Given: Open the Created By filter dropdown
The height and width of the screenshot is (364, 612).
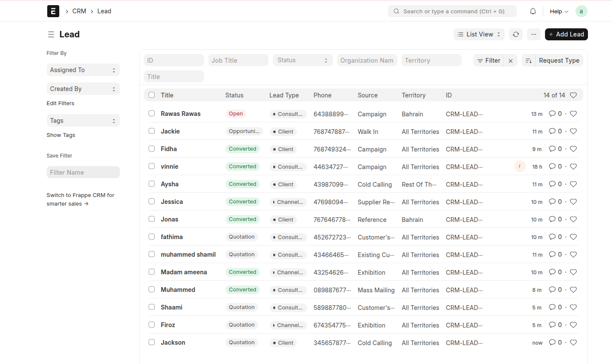Looking at the screenshot, I should [x=83, y=89].
